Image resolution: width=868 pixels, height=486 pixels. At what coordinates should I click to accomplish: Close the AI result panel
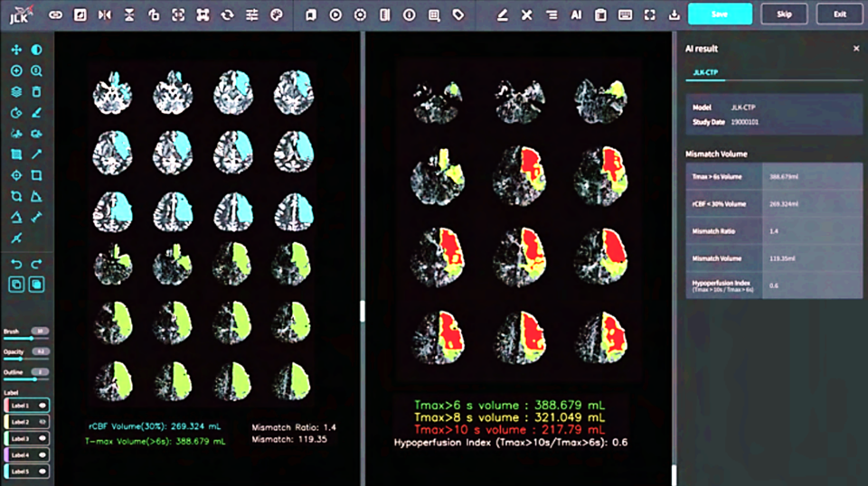[856, 48]
